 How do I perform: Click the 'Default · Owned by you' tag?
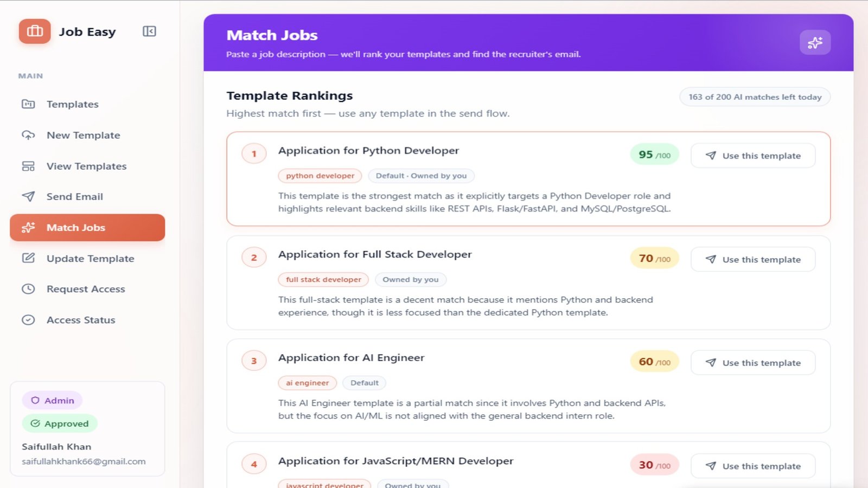421,176
